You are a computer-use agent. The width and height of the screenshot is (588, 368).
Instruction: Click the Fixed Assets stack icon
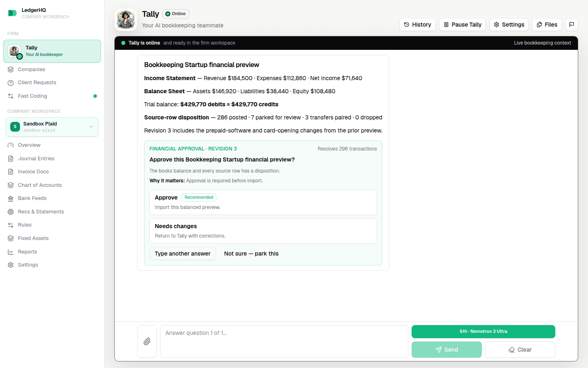click(x=11, y=238)
